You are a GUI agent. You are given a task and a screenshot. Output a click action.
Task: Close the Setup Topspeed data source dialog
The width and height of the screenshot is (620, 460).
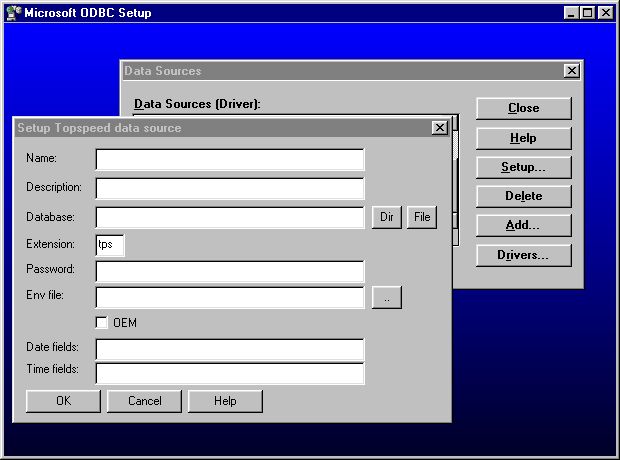click(440, 128)
